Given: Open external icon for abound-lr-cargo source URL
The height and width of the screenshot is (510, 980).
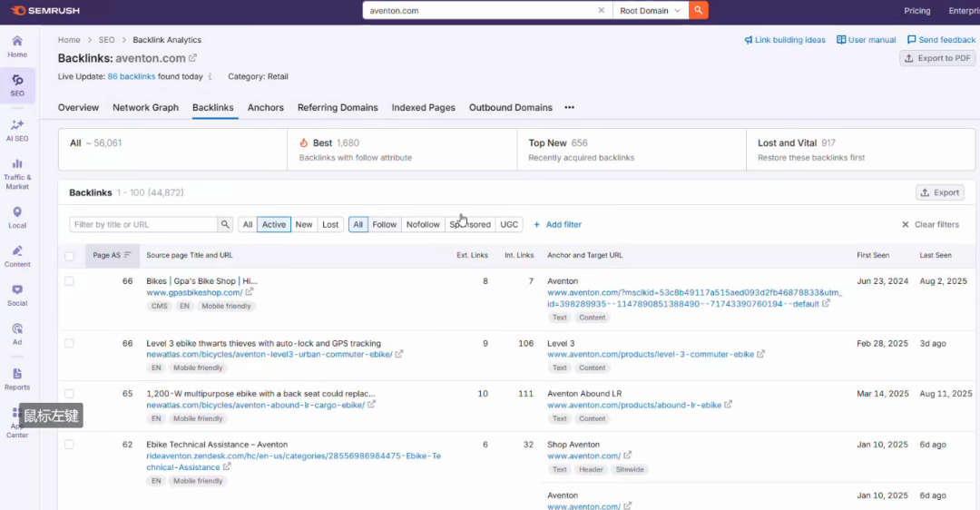Looking at the screenshot, I should [371, 405].
